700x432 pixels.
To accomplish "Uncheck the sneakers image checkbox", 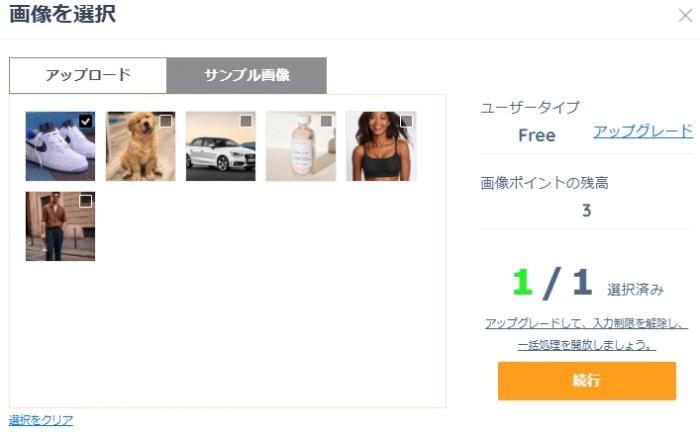I will click(86, 121).
